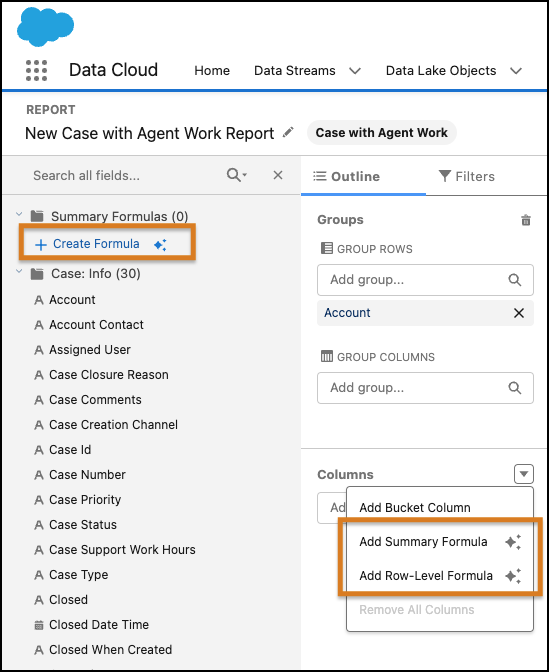Collapse the Case: Info section chevron
The width and height of the screenshot is (549, 672).
(x=19, y=271)
